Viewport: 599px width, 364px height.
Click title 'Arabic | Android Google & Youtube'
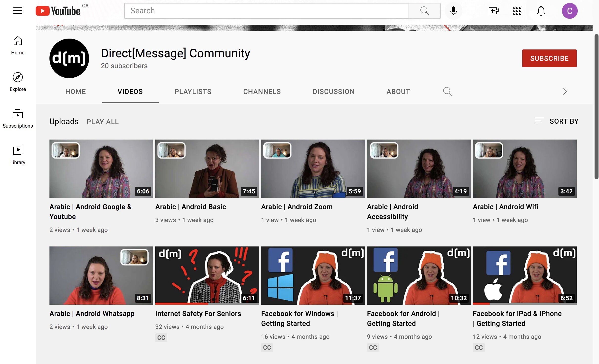click(x=91, y=212)
